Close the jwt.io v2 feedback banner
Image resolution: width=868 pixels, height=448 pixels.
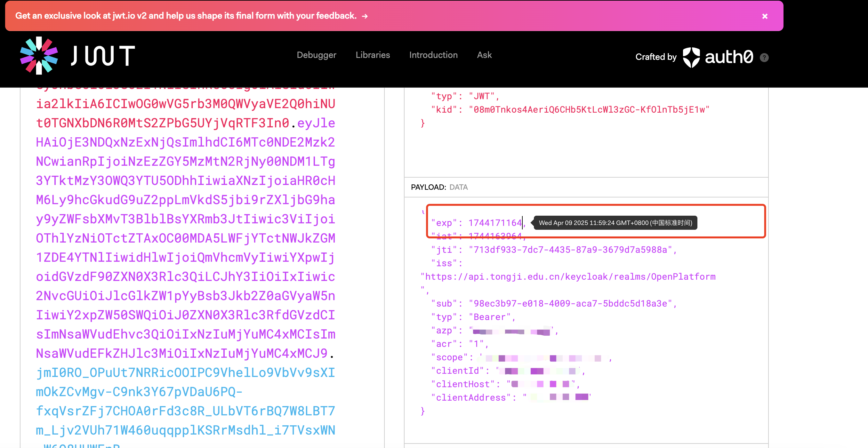point(765,16)
